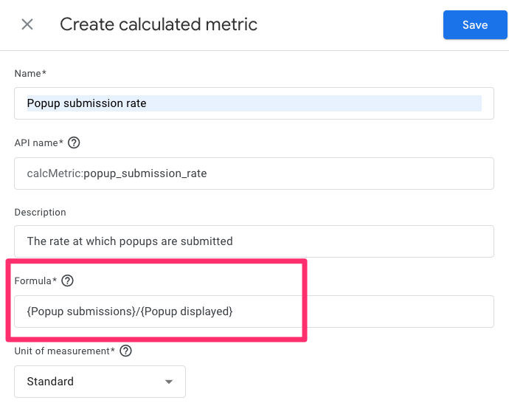
Task: Click the 'Unit of measurement*' label text
Action: [64, 351]
